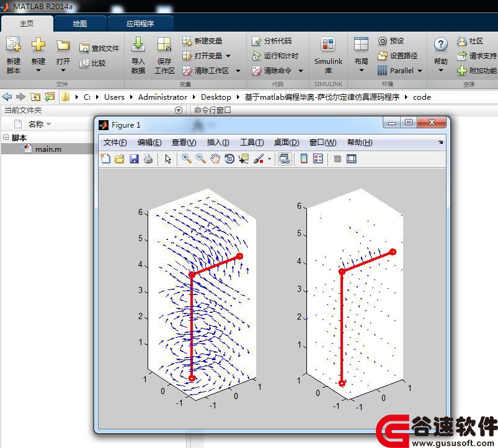Open Figure Edit (编辑) menu
Viewport: 498px width, 448px height.
pos(149,143)
